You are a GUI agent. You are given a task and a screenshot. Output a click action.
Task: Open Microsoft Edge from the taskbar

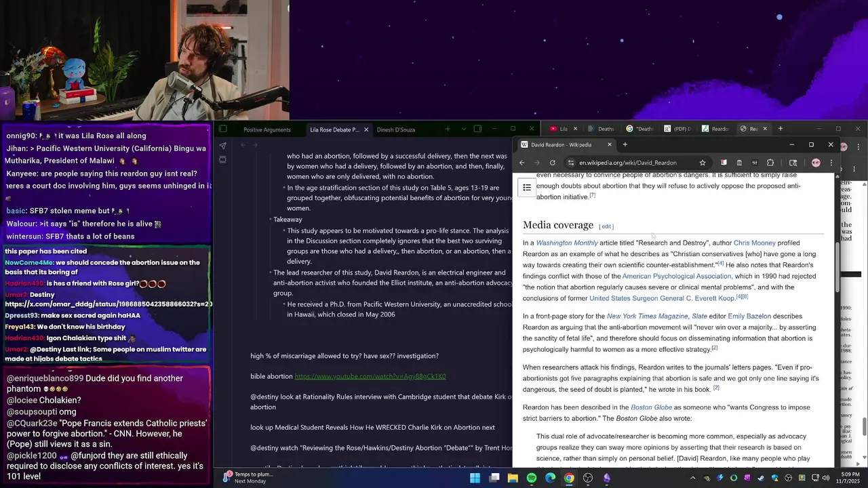tap(551, 478)
